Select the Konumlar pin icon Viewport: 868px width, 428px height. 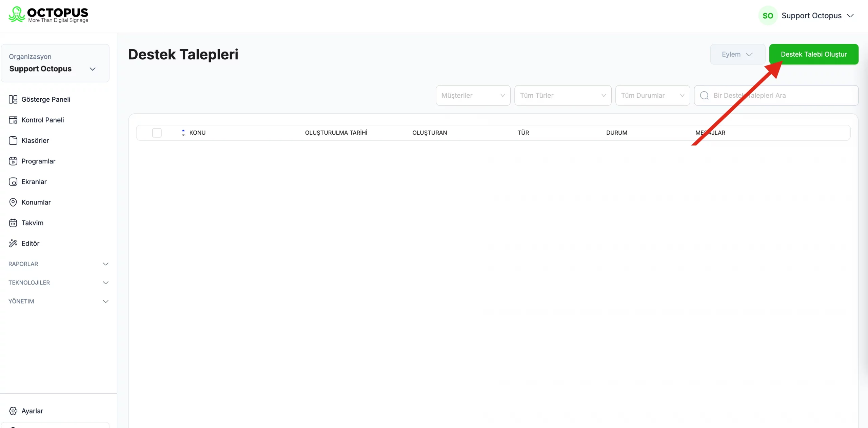[x=13, y=202]
